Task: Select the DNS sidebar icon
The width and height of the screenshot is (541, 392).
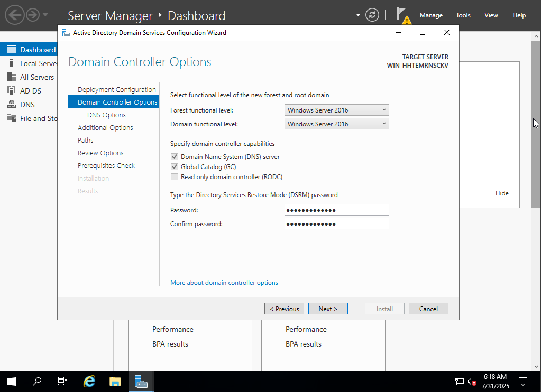Action: [12, 105]
